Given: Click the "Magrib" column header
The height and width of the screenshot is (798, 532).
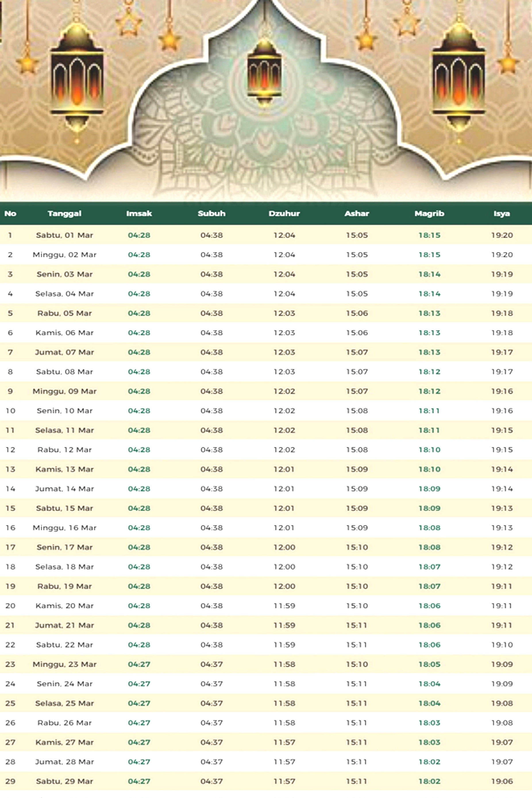Looking at the screenshot, I should pos(429,213).
